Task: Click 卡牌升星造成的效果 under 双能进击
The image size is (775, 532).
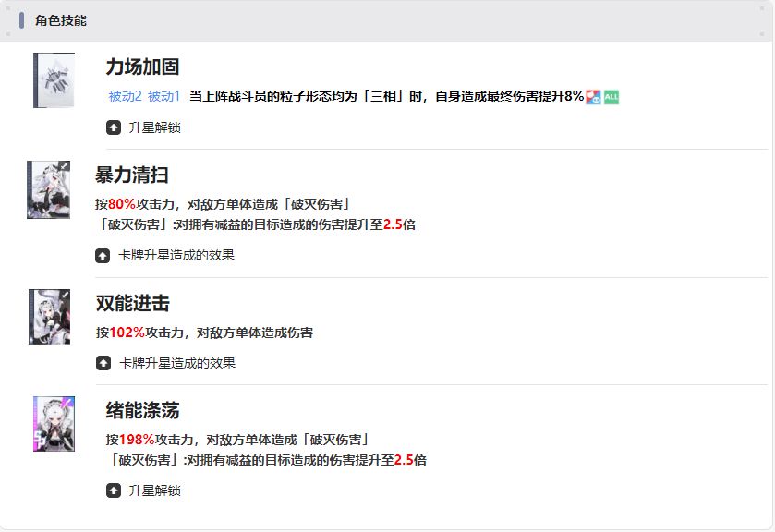Action: coord(177,363)
